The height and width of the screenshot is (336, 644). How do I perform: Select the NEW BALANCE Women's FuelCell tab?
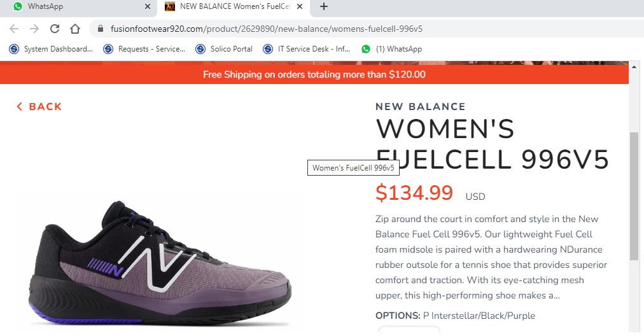(x=229, y=6)
